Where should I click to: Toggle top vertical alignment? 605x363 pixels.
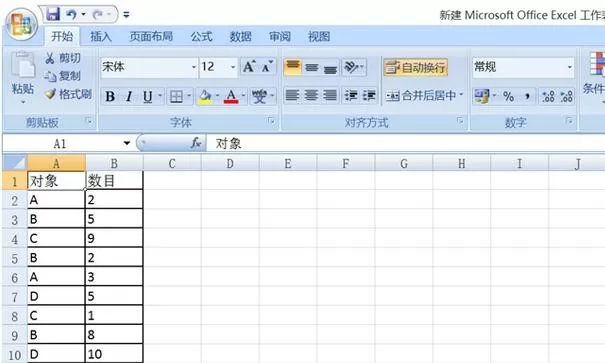(293, 67)
